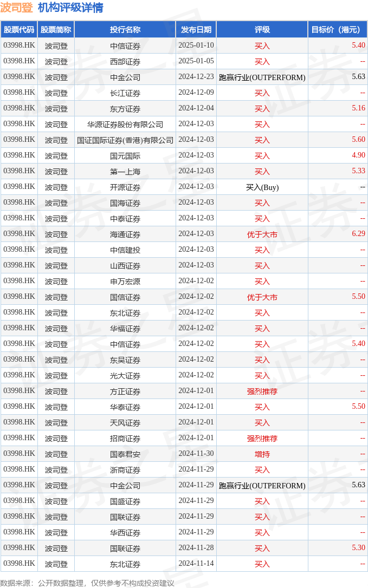This screenshot has width=368, height=588.
Task: Select the 申万宏源 broker cell
Action: point(125,282)
